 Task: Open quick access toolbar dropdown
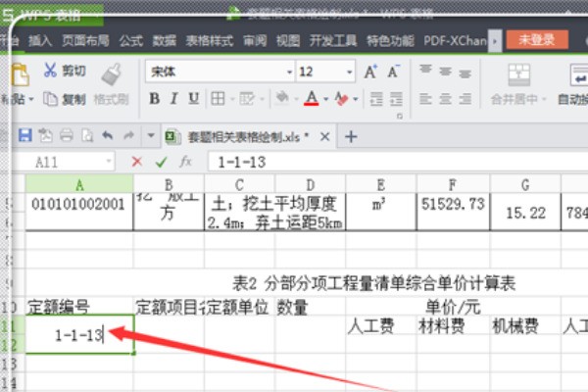pos(151,135)
